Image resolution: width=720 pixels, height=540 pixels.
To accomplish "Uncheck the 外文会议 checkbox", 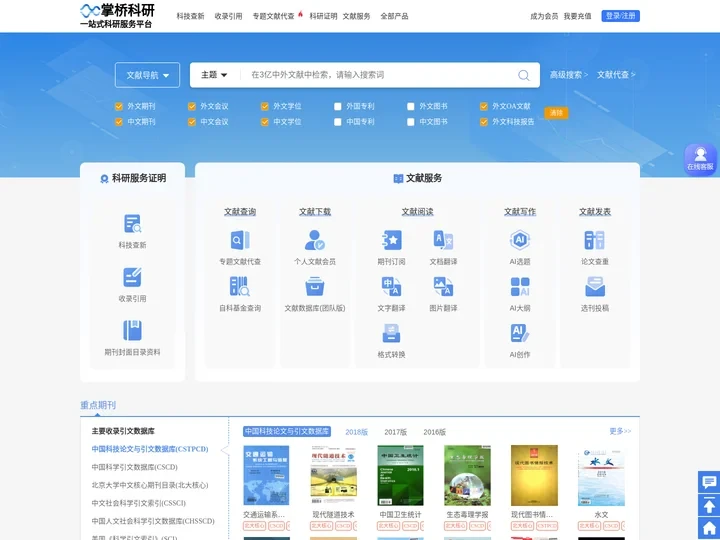I will point(192,107).
